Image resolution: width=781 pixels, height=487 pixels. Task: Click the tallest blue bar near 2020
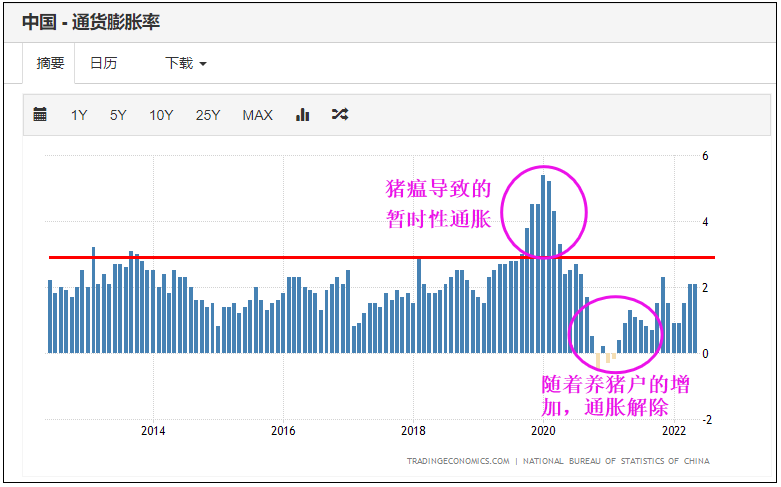click(543, 264)
